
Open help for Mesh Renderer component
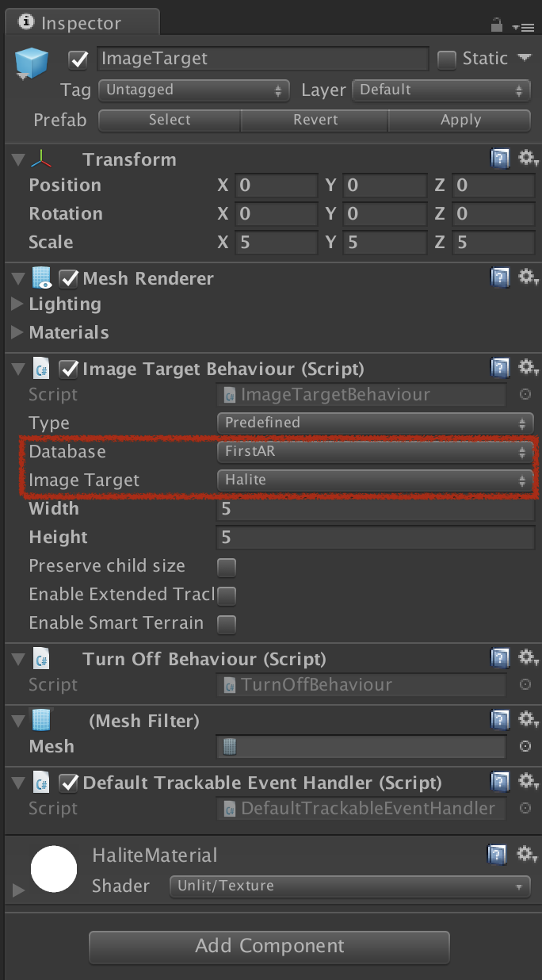(x=500, y=278)
